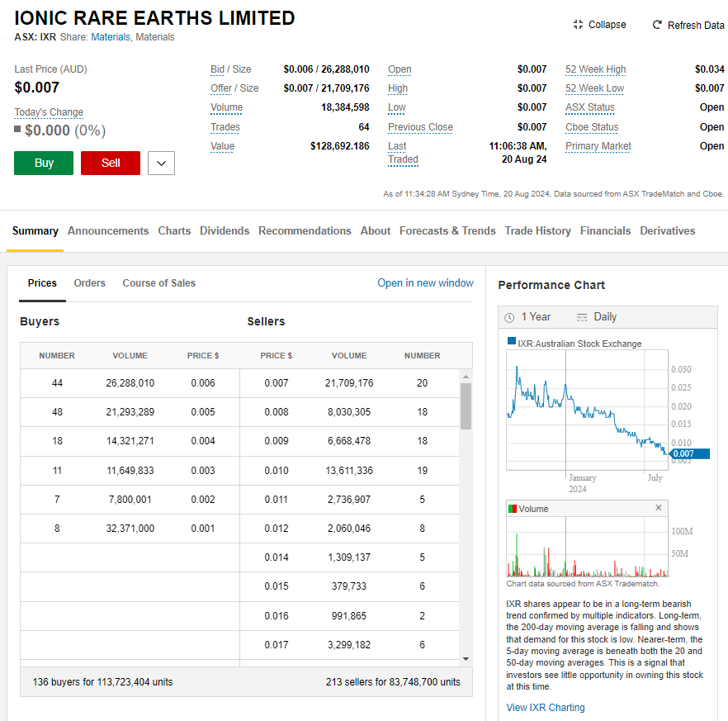Open Forecasts & Trends tab
Image resolution: width=728 pixels, height=721 pixels.
tap(447, 231)
